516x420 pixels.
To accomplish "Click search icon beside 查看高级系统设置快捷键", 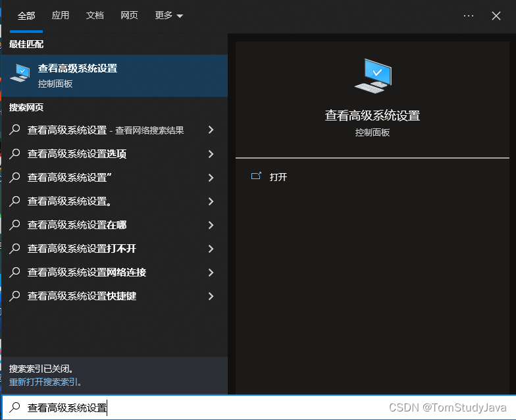I will click(14, 296).
